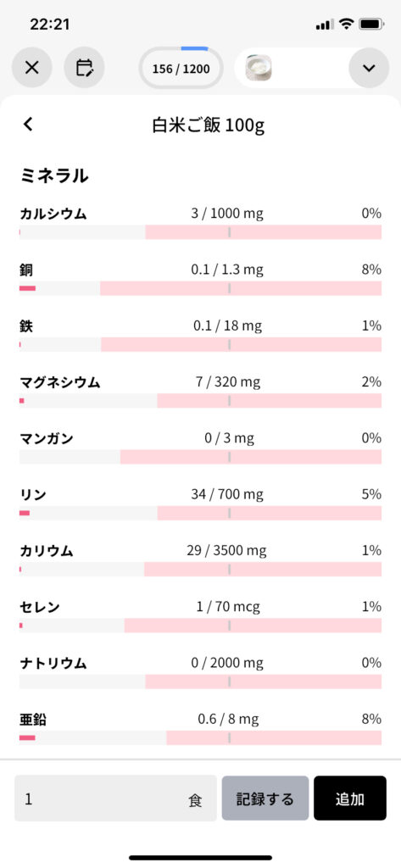401x868 pixels.
Task: Tap the セレン progress bar
Action: (x=200, y=625)
